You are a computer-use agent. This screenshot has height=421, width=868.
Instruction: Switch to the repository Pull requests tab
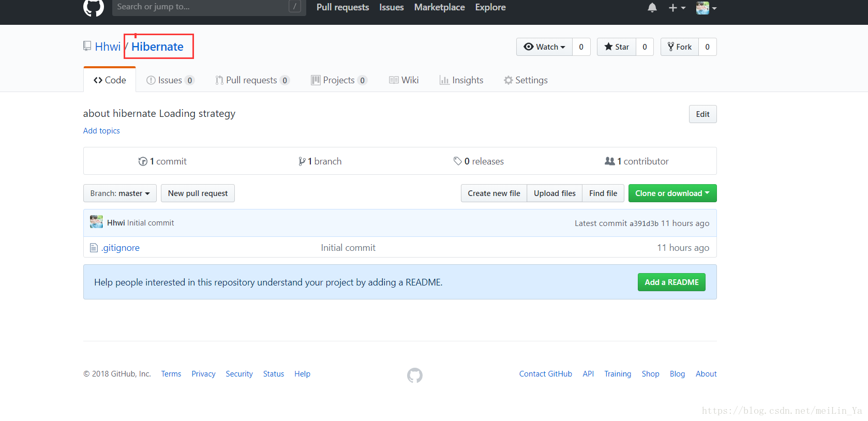click(252, 80)
